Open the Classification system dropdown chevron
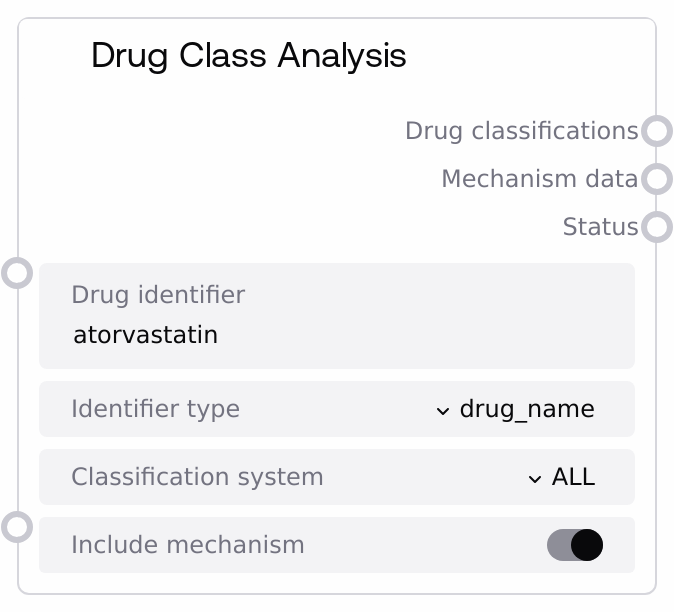 point(535,478)
